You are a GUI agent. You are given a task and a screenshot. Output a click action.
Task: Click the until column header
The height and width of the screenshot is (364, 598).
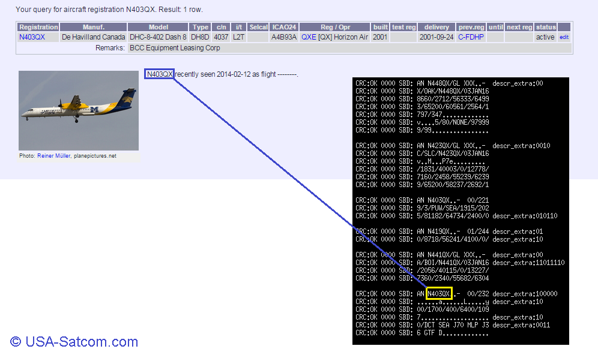[x=495, y=27]
